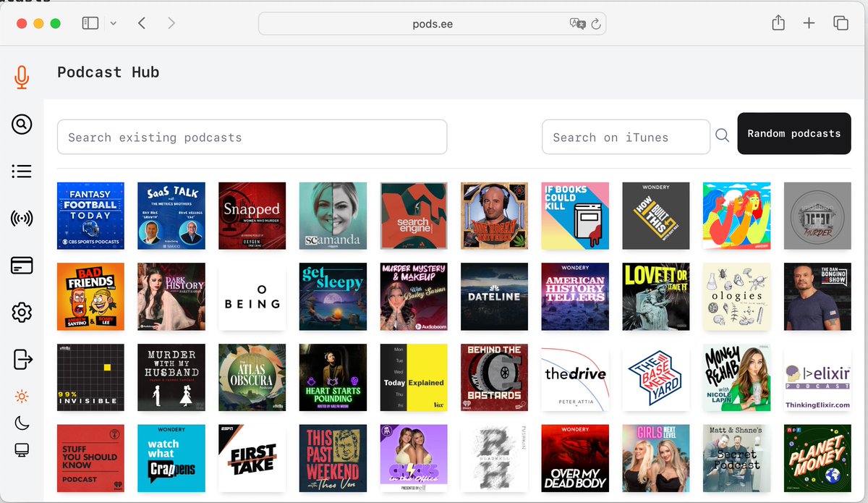Open Dark History podcast cover
This screenshot has height=503, width=868.
click(x=171, y=297)
